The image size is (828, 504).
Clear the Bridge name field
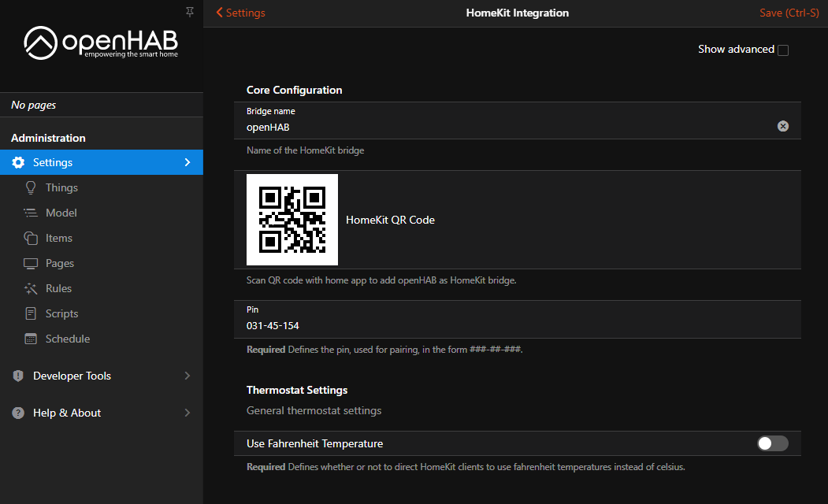tap(782, 126)
